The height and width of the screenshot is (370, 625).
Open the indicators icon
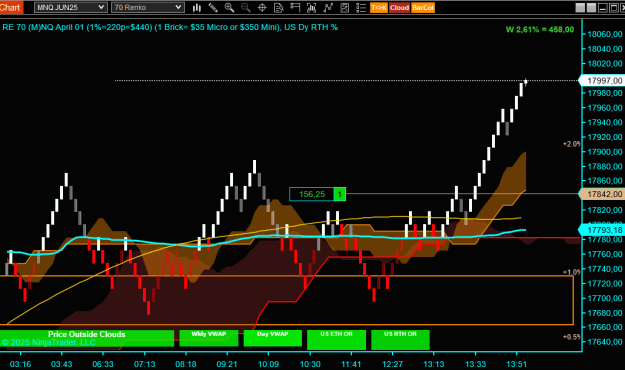coord(328,7)
